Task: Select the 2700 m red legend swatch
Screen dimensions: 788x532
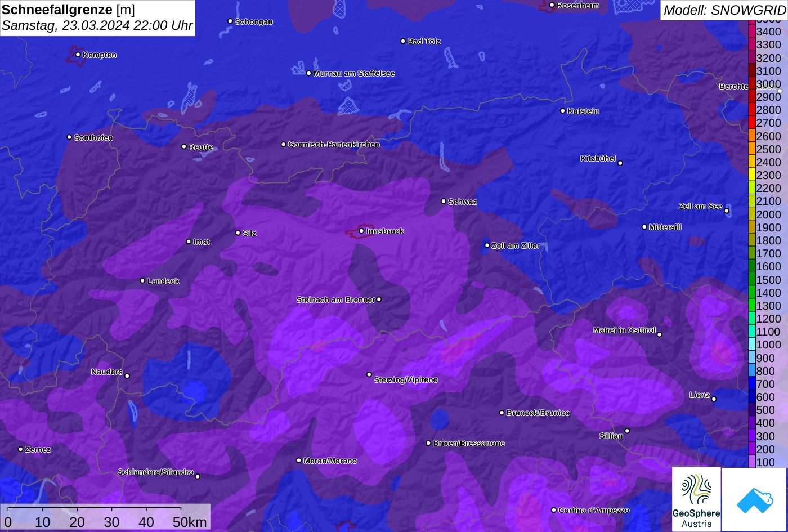Action: click(752, 123)
